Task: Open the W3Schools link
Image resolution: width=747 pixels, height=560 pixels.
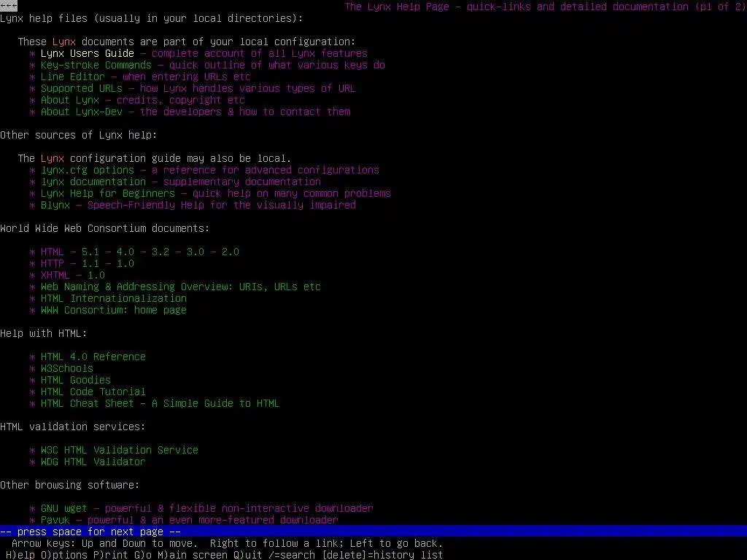Action: pyautogui.click(x=66, y=368)
